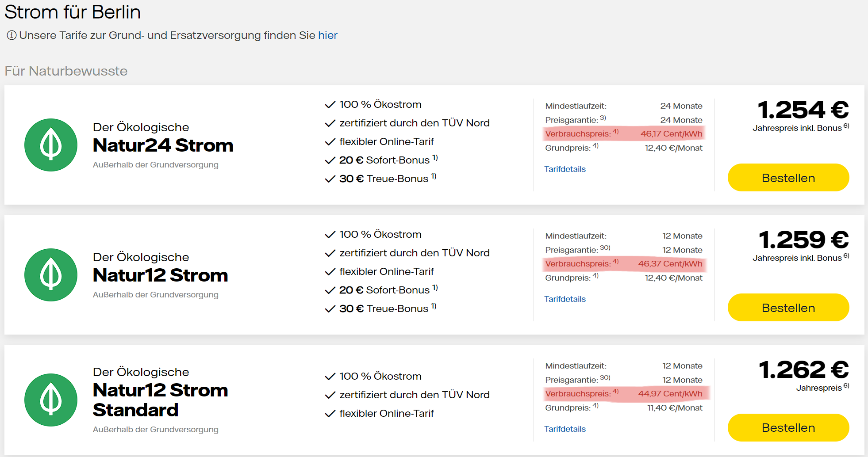
Task: Order the Natur12 Strom Standard tariff
Action: (788, 427)
